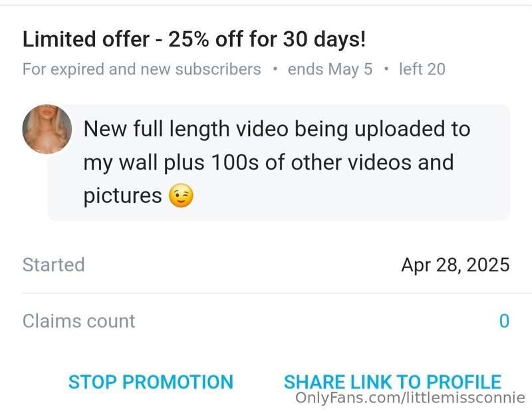
Task: Click the STOP PROMOTION button
Action: 151,382
